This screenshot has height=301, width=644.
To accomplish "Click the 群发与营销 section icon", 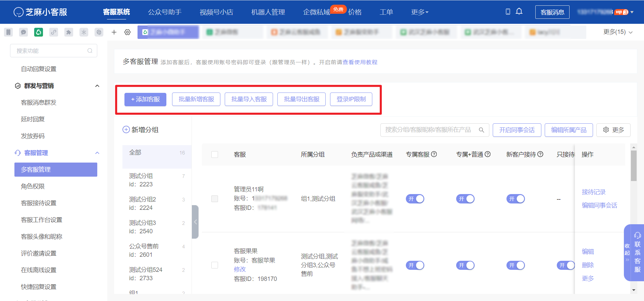I will tap(18, 86).
